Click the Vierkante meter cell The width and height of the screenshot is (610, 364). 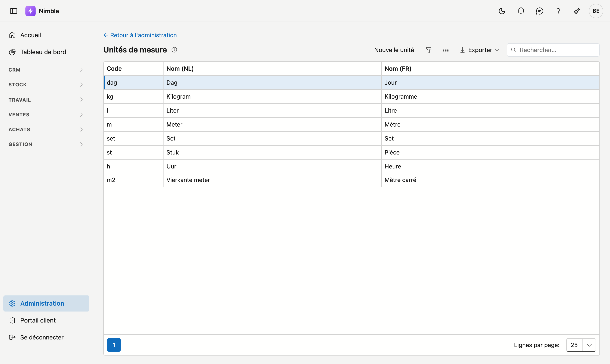tap(272, 180)
